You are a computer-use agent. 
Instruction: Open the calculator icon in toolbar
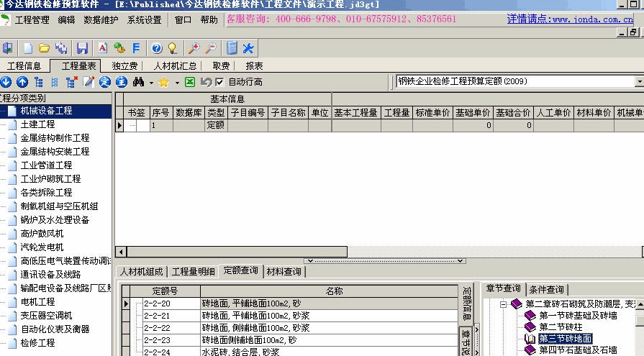232,48
